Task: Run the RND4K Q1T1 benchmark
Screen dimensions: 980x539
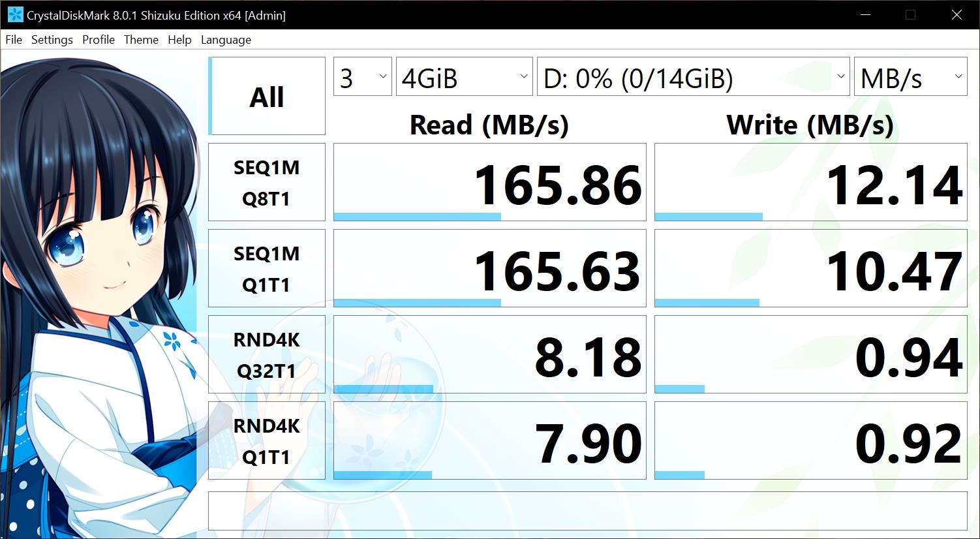Action: point(267,440)
